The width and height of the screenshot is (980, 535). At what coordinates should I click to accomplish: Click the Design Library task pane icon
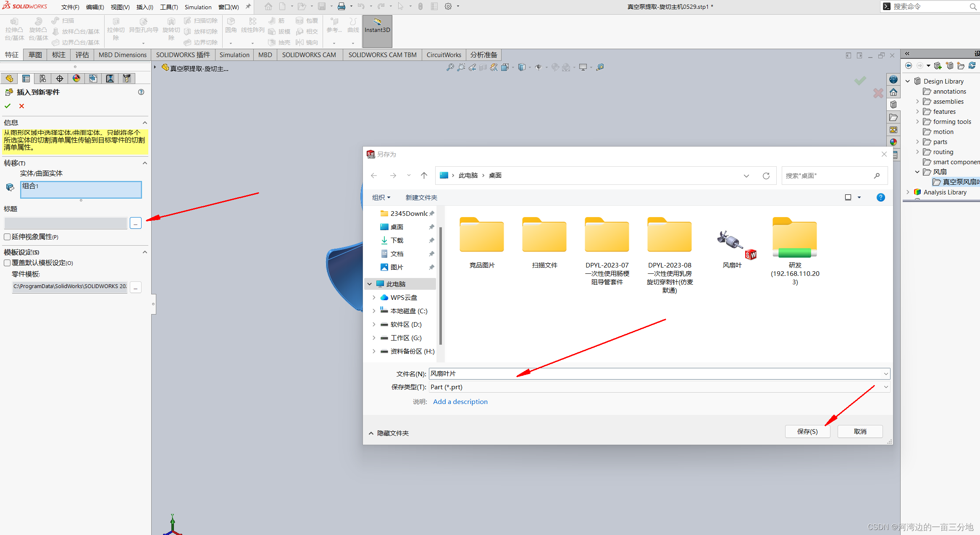click(893, 105)
